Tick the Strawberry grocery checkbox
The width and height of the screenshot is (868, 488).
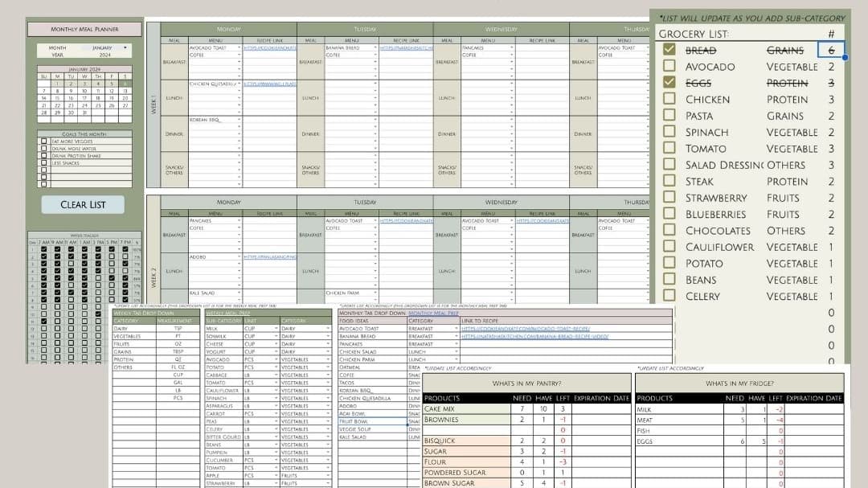(x=669, y=197)
